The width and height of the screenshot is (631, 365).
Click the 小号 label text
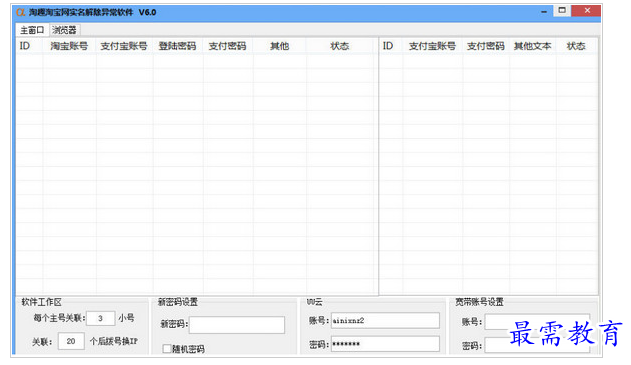click(x=126, y=318)
